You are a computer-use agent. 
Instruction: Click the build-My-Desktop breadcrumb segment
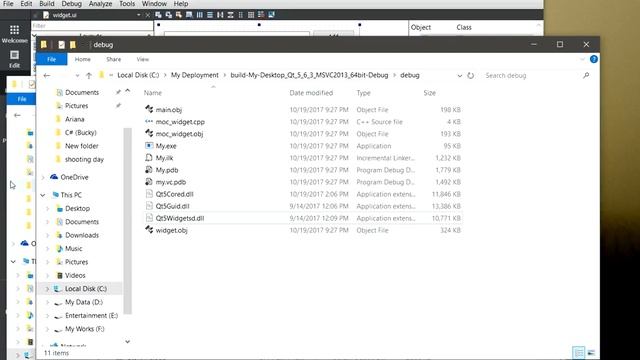pos(309,75)
